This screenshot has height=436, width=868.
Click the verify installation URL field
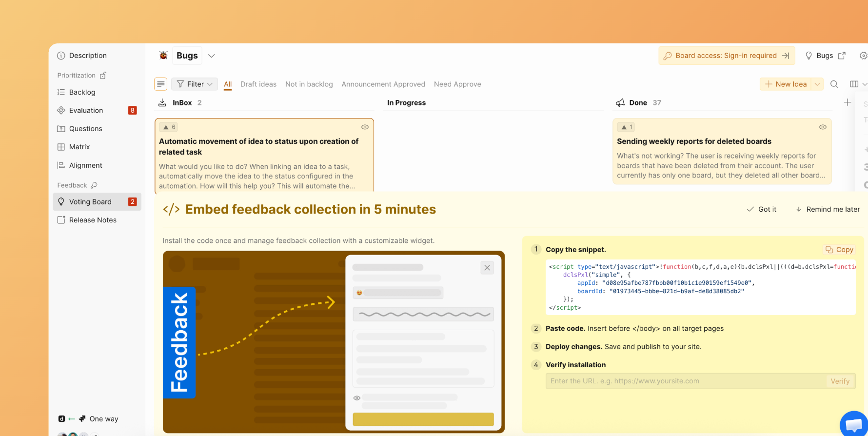(685, 381)
